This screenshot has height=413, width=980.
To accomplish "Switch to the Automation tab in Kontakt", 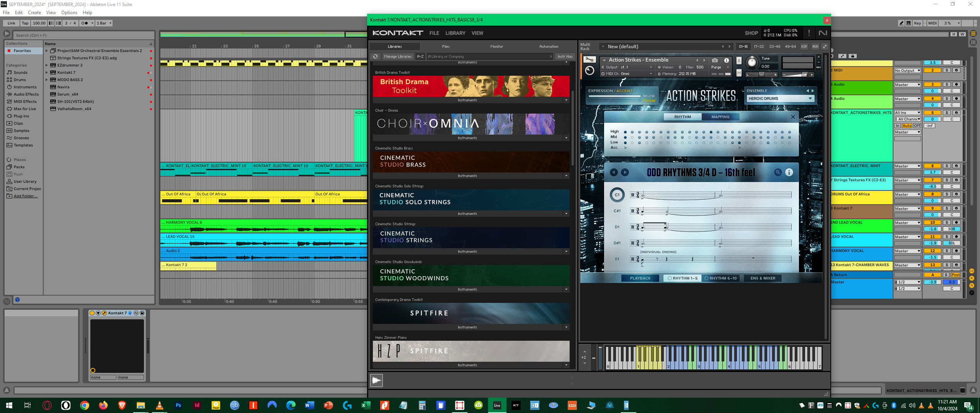I will pyautogui.click(x=549, y=47).
